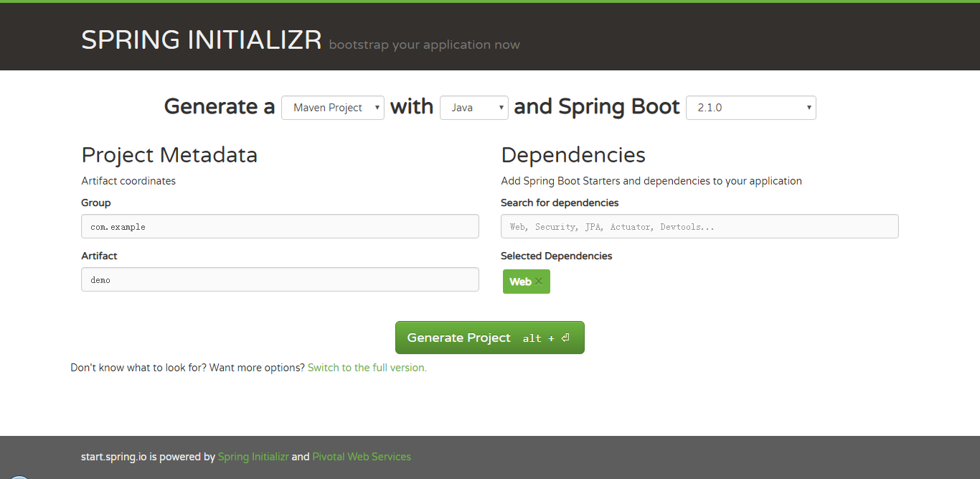This screenshot has height=479, width=980.
Task: Remove the Web dependency with its X icon
Action: pyautogui.click(x=539, y=282)
